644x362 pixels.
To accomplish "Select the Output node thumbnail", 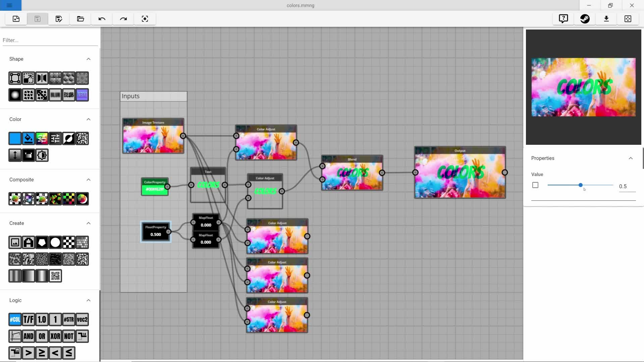I will point(460,173).
